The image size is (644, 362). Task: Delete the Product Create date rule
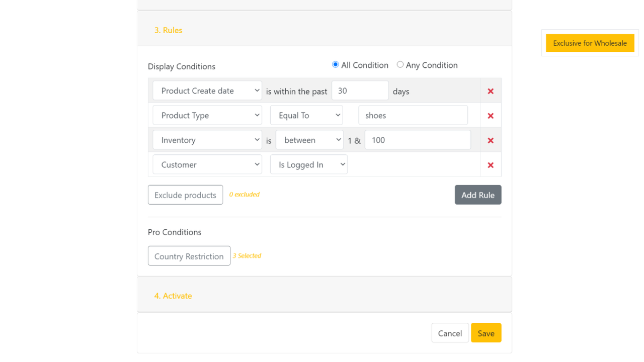point(491,91)
